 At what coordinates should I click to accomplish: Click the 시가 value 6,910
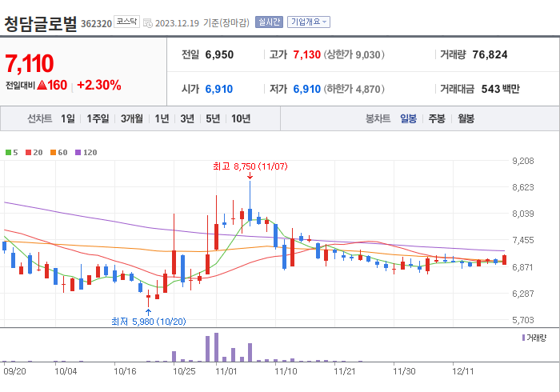[219, 89]
